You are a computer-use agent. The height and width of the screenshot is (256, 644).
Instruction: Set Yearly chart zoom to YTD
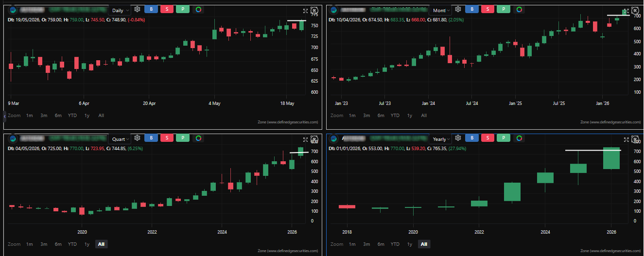tap(395, 244)
